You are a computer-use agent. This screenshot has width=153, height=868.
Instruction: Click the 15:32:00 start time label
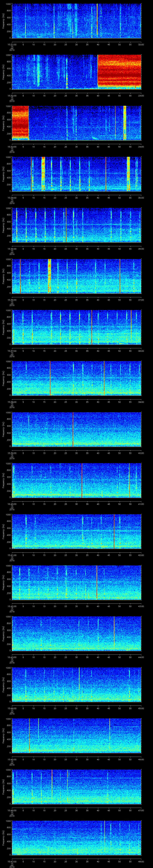click(12, 96)
